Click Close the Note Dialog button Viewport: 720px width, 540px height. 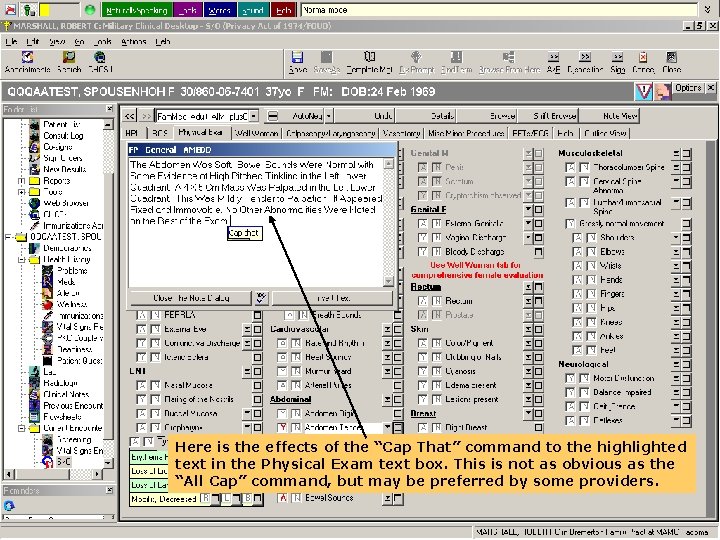[x=191, y=298]
